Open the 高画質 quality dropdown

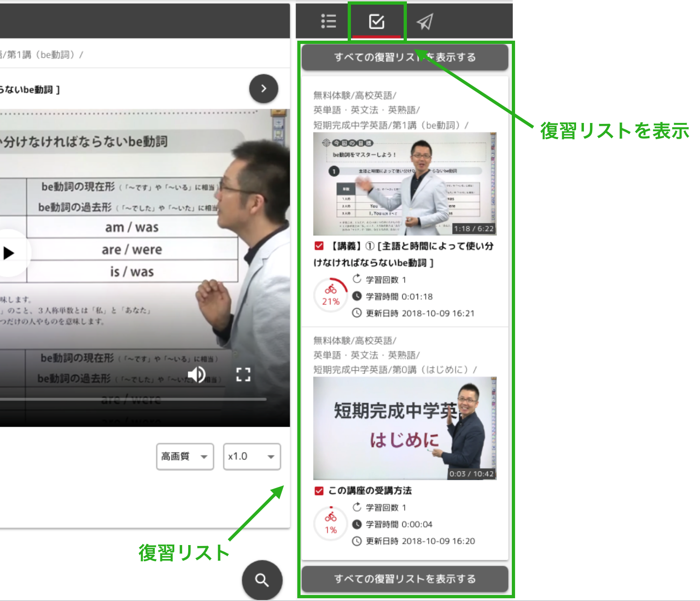(185, 457)
